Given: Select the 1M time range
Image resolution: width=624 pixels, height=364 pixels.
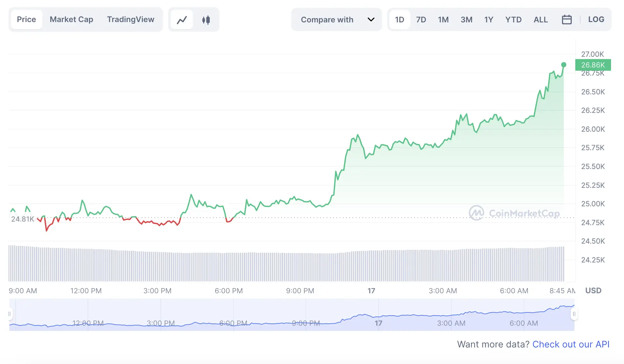Looking at the screenshot, I should [443, 20].
